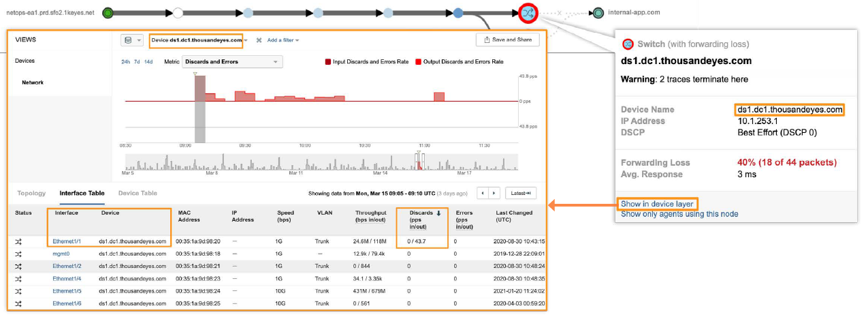The image size is (868, 317).
Task: Click the device name value in the tooltip
Action: click(790, 109)
